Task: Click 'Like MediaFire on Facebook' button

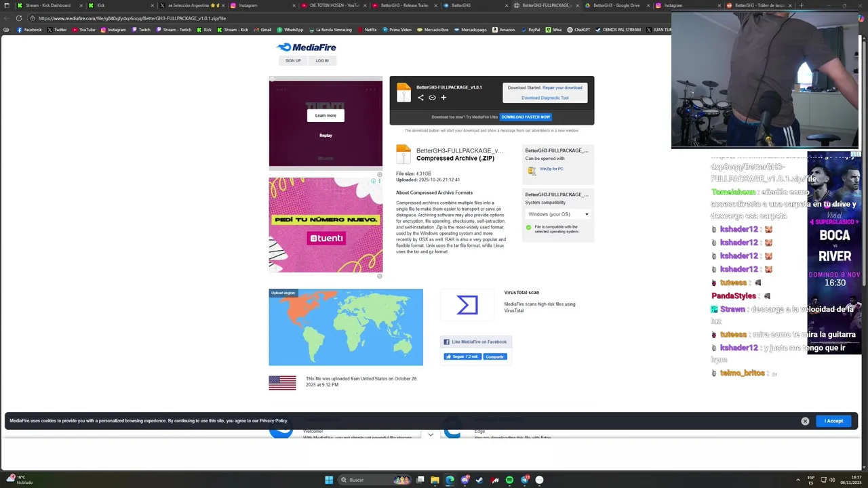Action: click(x=476, y=342)
